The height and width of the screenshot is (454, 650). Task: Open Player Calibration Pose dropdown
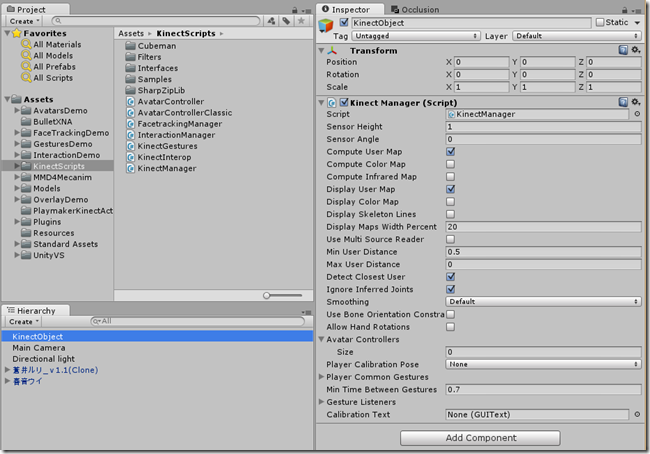pyautogui.click(x=543, y=364)
